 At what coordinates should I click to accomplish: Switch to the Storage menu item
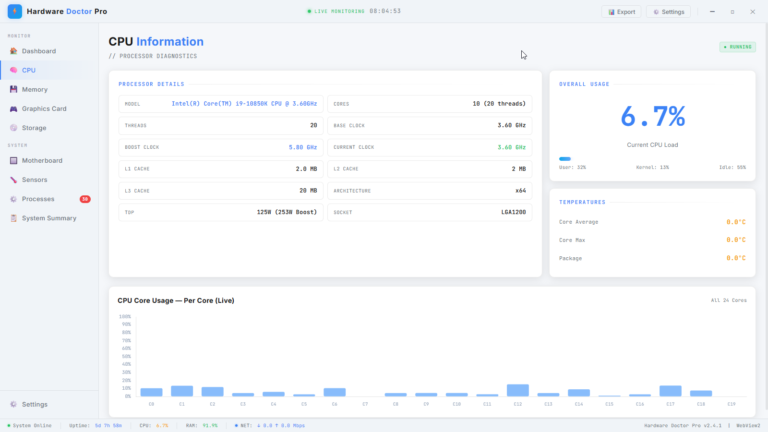[x=34, y=128]
